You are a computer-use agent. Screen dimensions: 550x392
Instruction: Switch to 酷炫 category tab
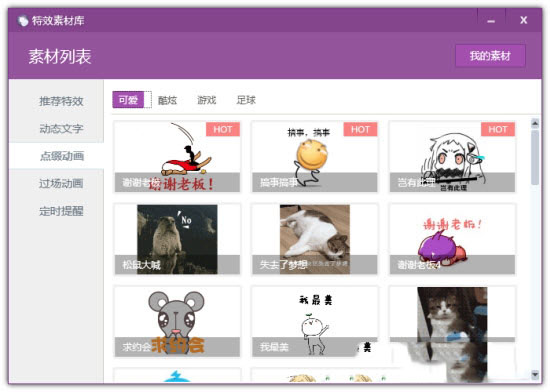pos(167,100)
